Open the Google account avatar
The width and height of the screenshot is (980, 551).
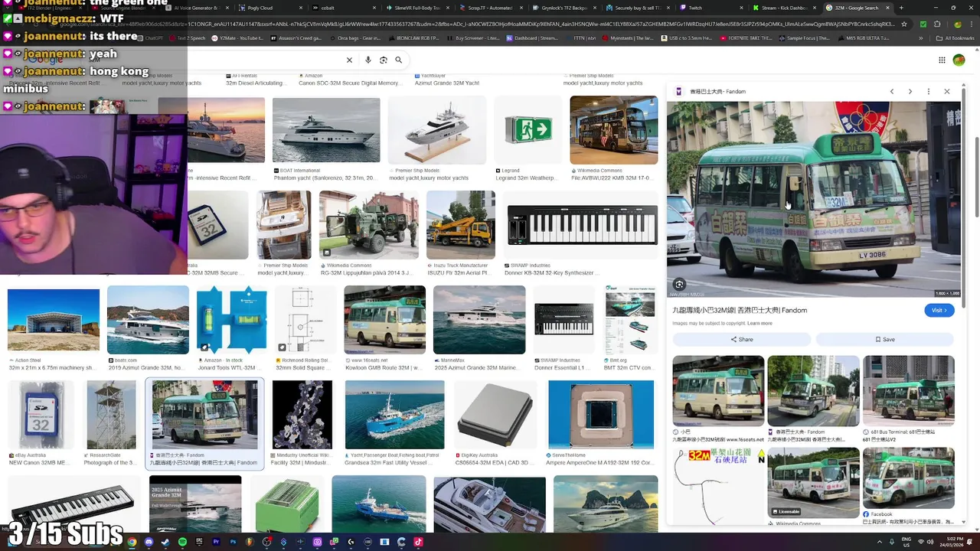959,60
